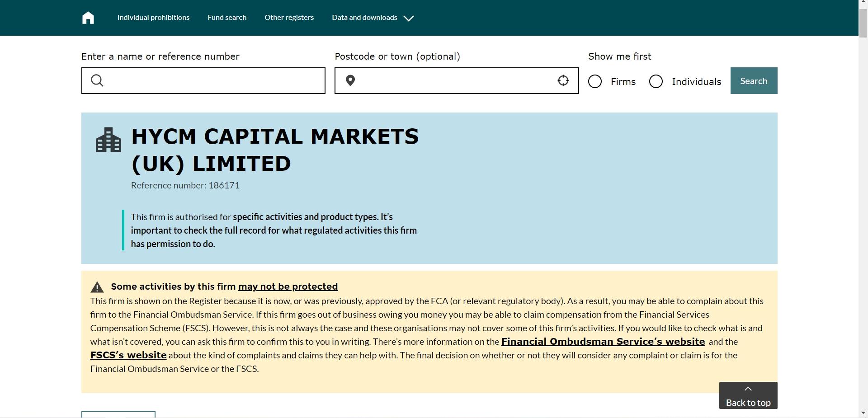Image resolution: width=868 pixels, height=418 pixels.
Task: Click the warning triangle icon
Action: [x=97, y=287]
